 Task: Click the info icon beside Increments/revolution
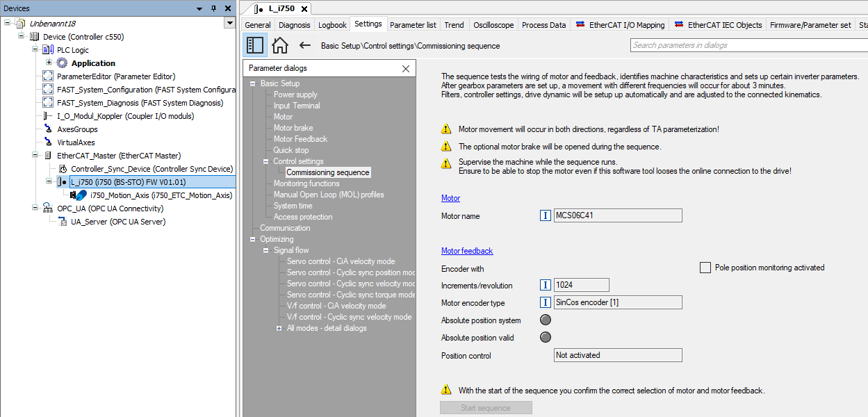click(x=546, y=285)
